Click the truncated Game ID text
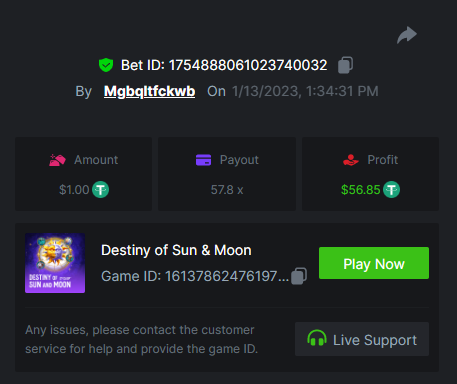This screenshot has height=384, width=457. pyautogui.click(x=195, y=276)
